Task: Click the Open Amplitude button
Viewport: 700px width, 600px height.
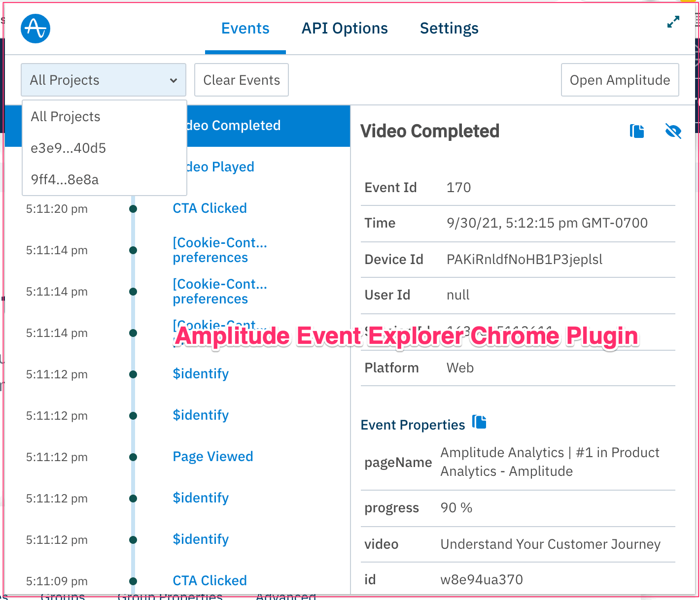Action: [x=620, y=80]
